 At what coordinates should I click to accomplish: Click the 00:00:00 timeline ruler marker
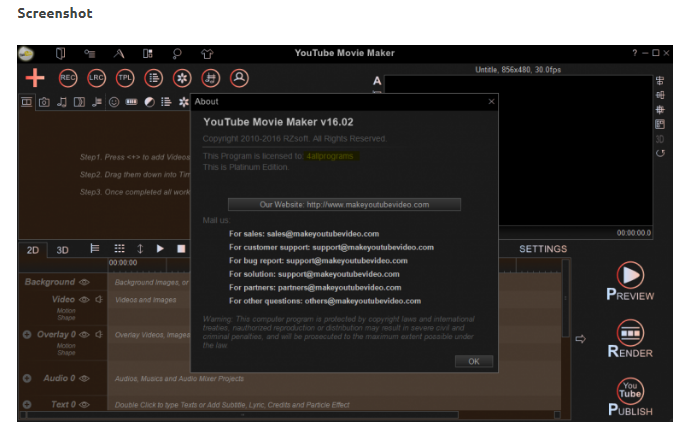pyautogui.click(x=123, y=263)
